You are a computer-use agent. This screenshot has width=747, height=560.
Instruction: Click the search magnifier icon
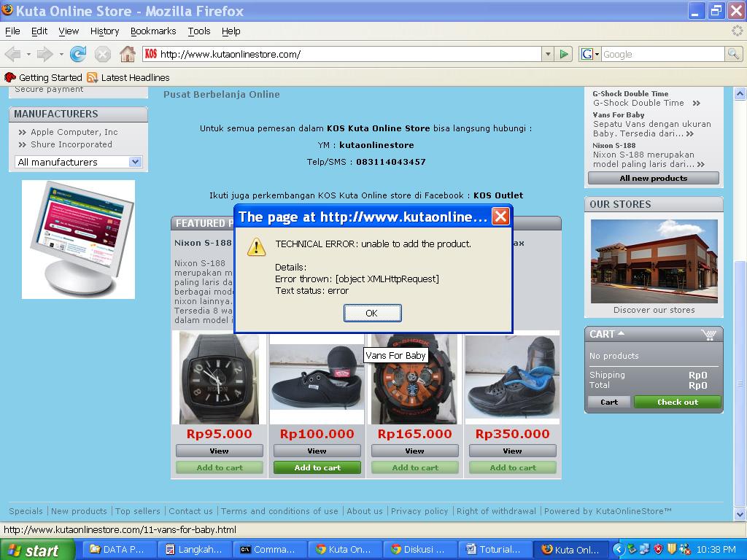coord(733,54)
